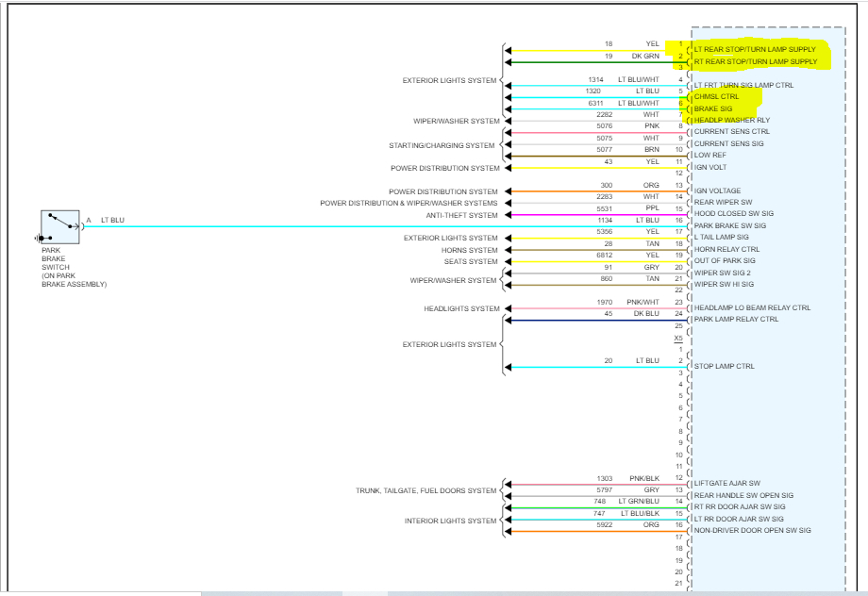Image resolution: width=868 pixels, height=596 pixels.
Task: Click the Park Brake Switch symbol
Action: [60, 227]
